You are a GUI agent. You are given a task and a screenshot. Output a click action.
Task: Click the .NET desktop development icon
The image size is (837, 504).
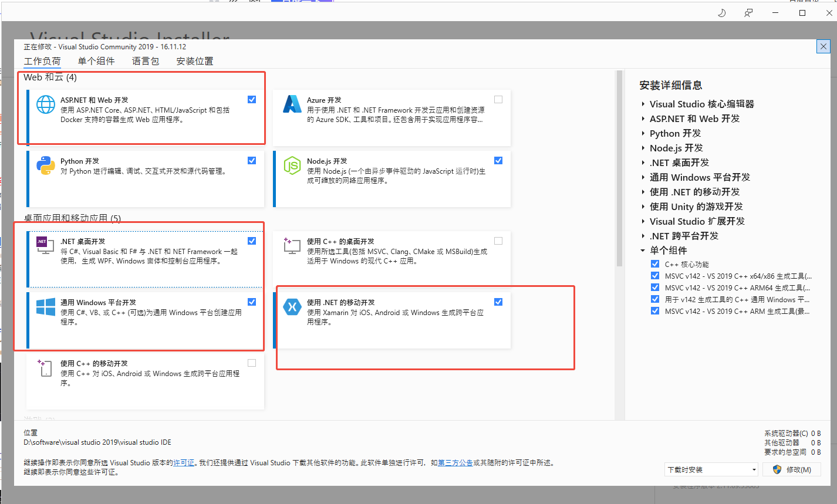click(x=45, y=245)
